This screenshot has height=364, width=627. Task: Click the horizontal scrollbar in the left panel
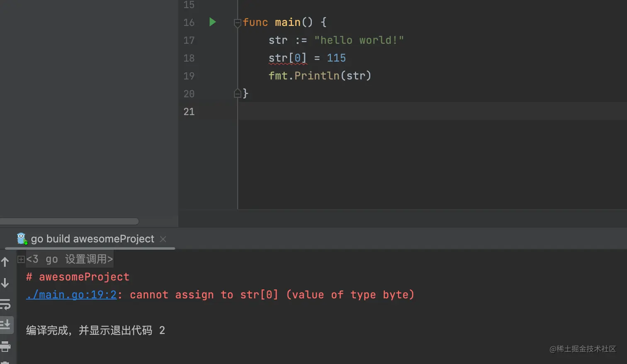pyautogui.click(x=69, y=221)
